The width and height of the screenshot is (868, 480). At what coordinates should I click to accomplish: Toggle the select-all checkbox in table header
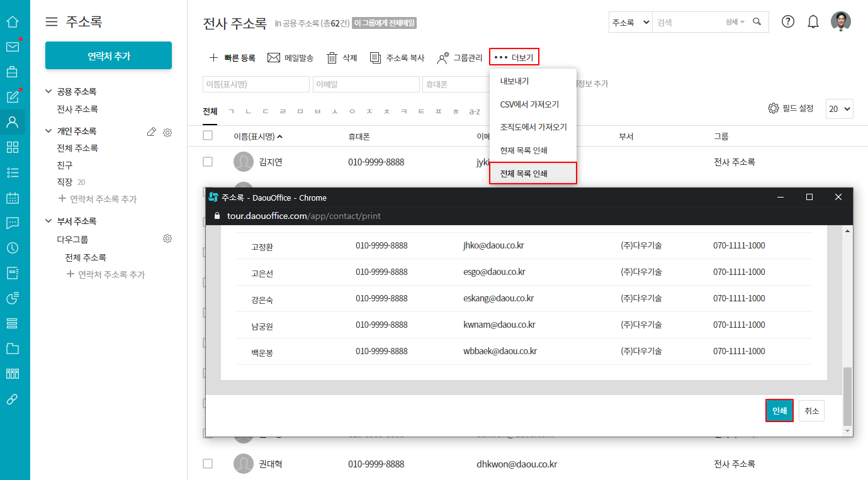click(x=208, y=136)
